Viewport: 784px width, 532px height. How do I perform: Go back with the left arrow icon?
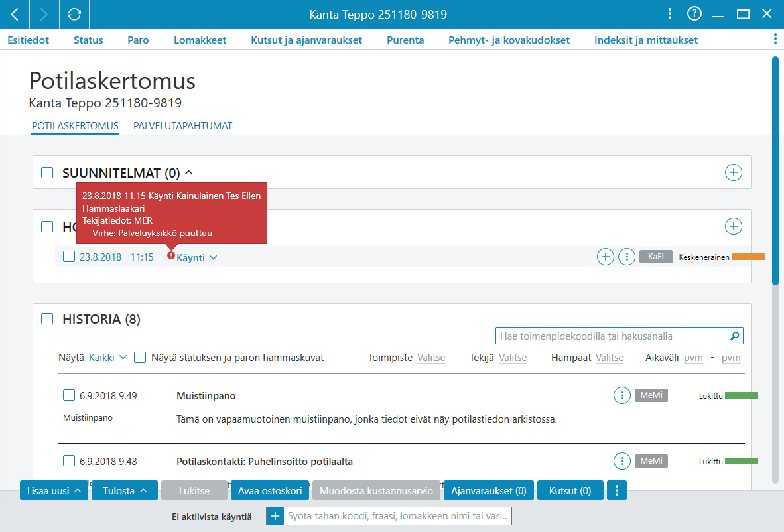(x=15, y=15)
